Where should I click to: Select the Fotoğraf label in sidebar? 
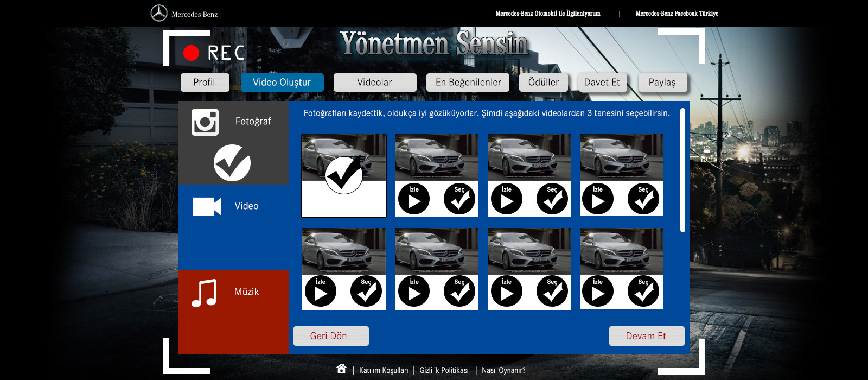[253, 122]
